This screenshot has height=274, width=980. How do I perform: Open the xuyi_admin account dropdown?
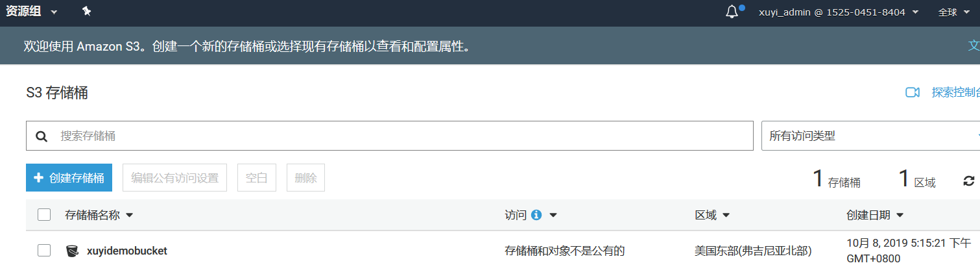[839, 12]
